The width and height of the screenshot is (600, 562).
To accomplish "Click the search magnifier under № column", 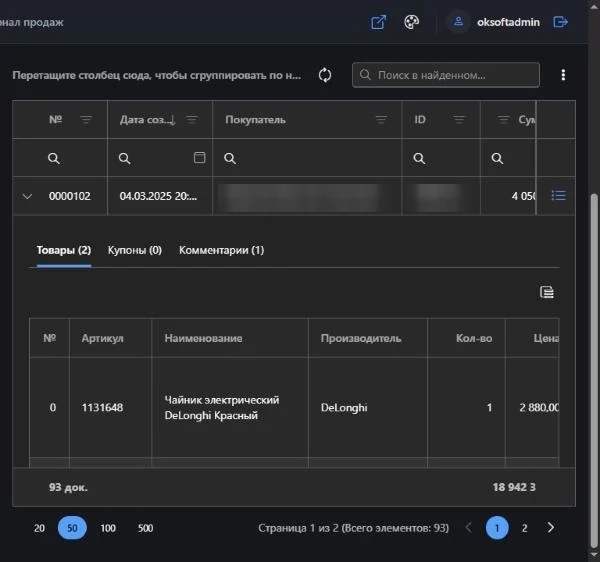I will pos(54,158).
